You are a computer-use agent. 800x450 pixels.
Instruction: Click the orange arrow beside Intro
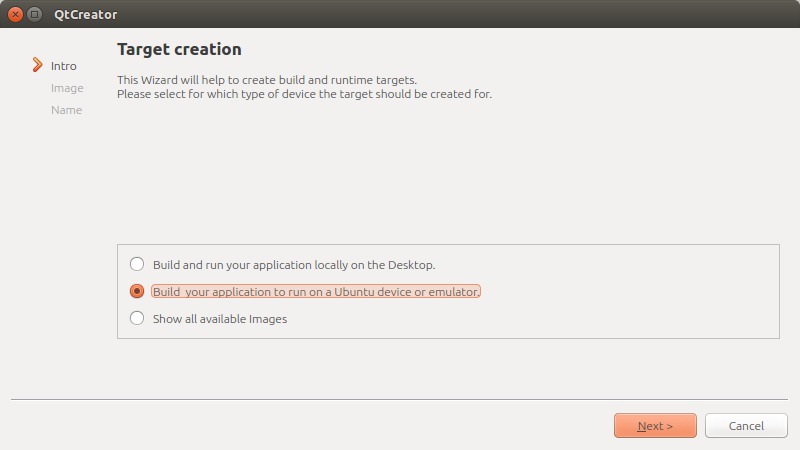tap(37, 65)
